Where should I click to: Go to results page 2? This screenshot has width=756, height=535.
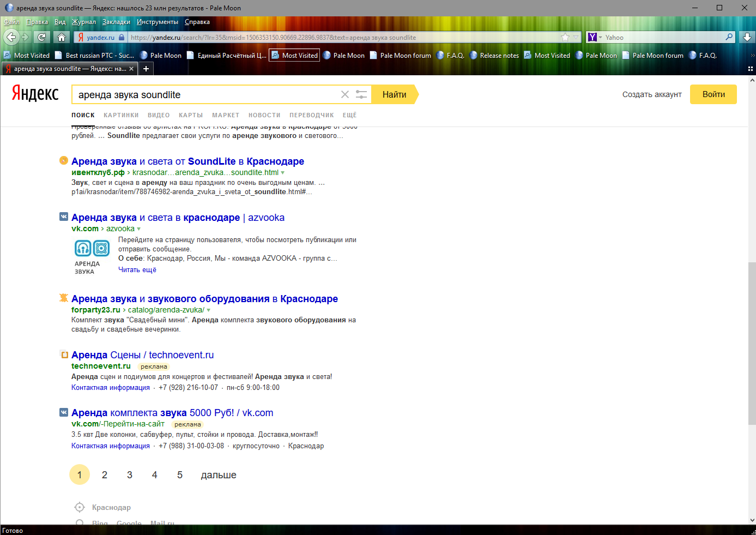point(105,475)
